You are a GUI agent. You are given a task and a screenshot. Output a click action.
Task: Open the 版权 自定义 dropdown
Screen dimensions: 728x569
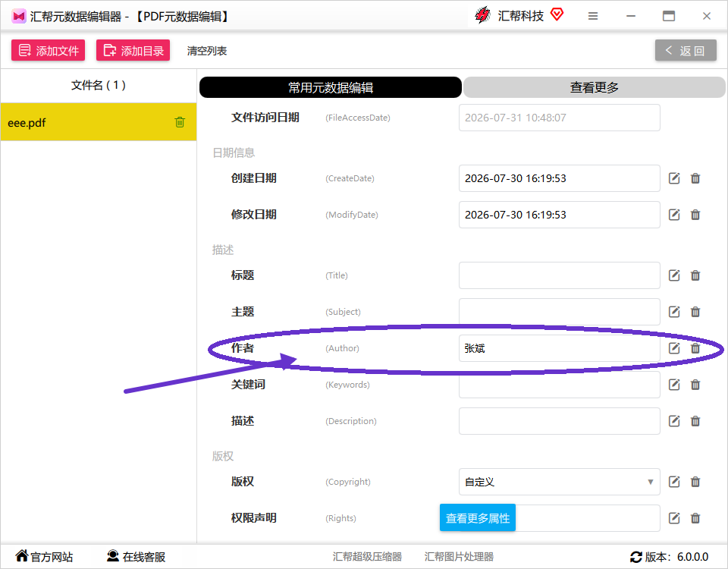(x=559, y=482)
